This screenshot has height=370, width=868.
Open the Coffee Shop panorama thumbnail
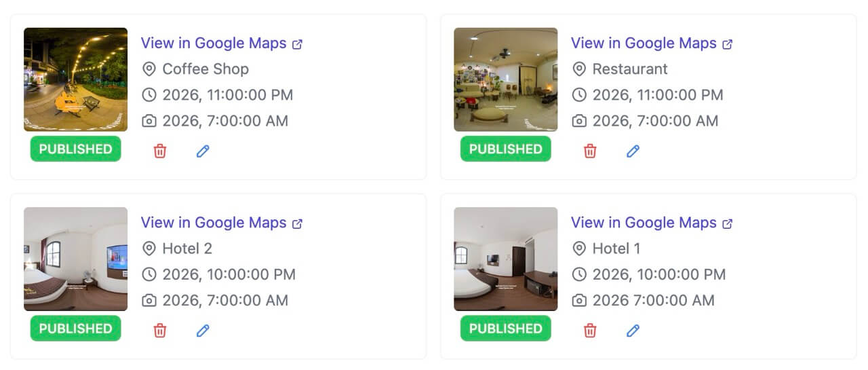coord(75,79)
